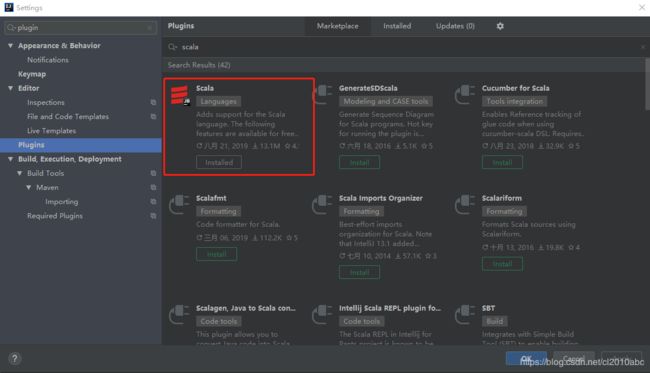The image size is (650, 373).
Task: Click the Build tag under SBT
Action: 495,321
